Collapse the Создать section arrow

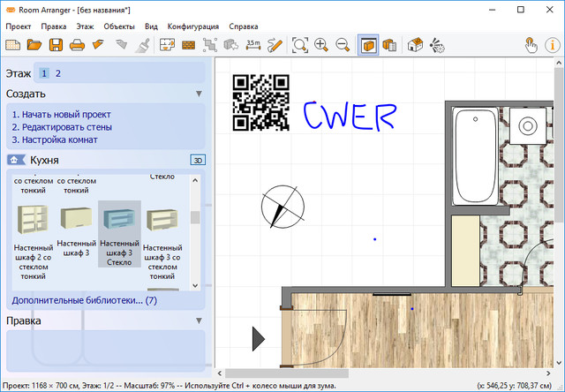point(199,94)
